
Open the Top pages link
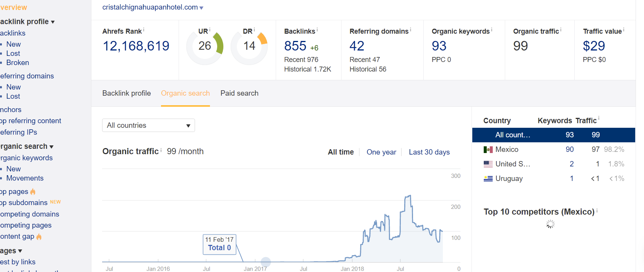pyautogui.click(x=14, y=192)
